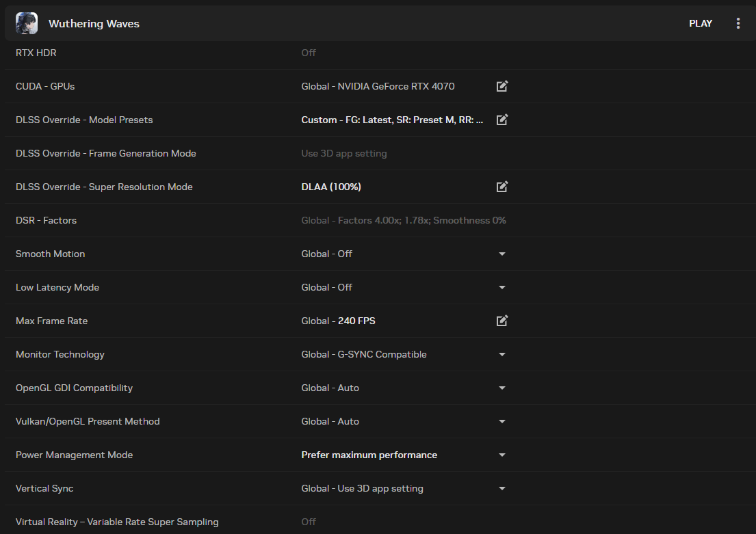Edit the DLSS Override Model Presets setting
Screen dimensions: 756x534
pyautogui.click(x=502, y=120)
